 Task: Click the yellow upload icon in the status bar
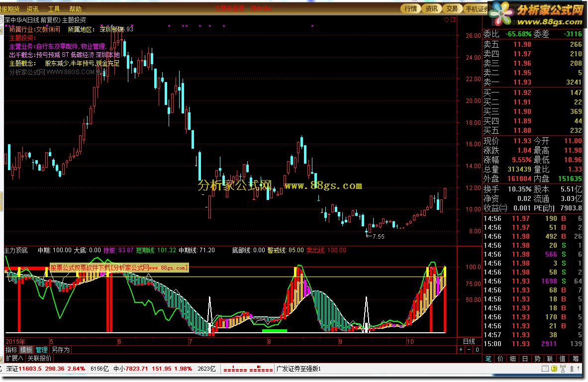coord(554,369)
